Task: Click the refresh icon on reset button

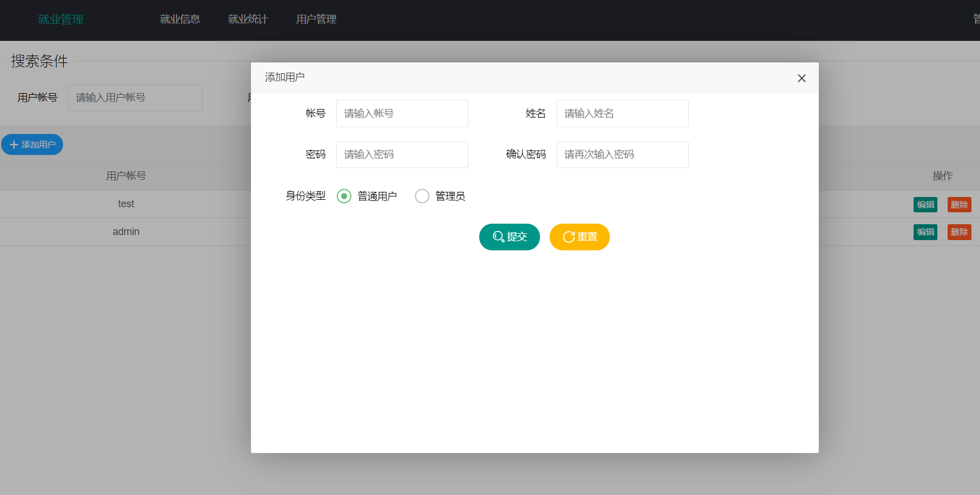Action: (568, 237)
